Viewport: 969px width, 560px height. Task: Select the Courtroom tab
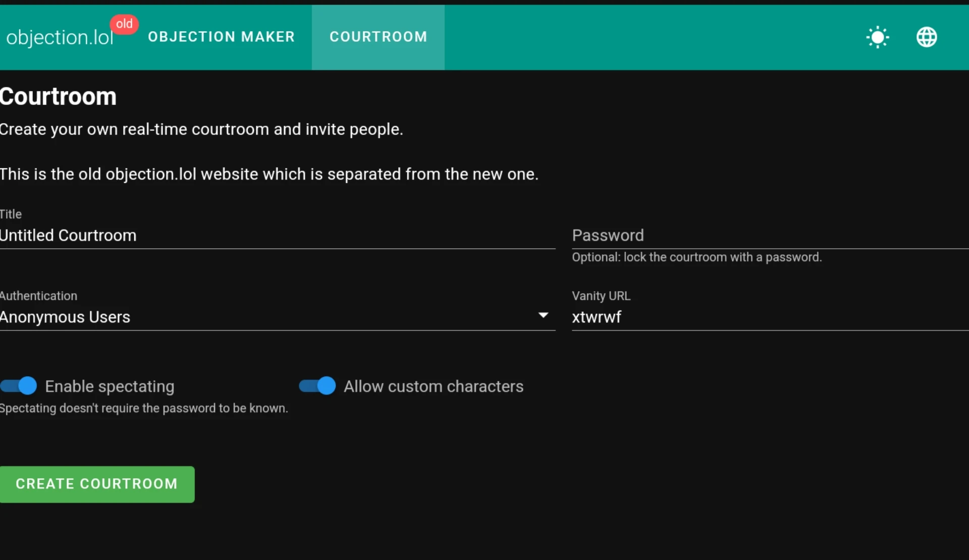tap(378, 37)
